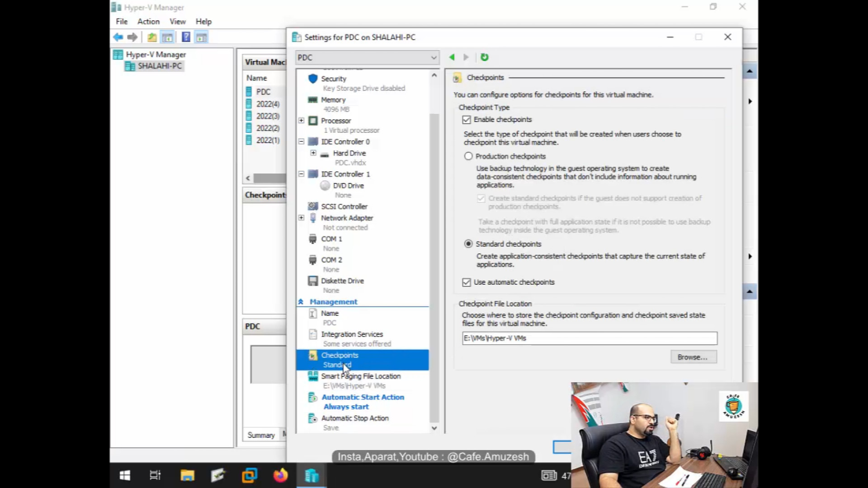Click the checkpoint file location path field
The width and height of the screenshot is (868, 488).
pos(590,338)
